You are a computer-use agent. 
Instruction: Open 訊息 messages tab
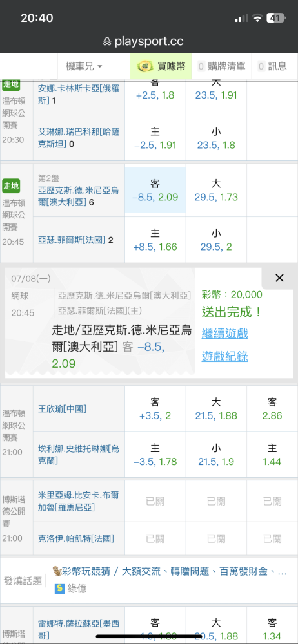pyautogui.click(x=272, y=66)
